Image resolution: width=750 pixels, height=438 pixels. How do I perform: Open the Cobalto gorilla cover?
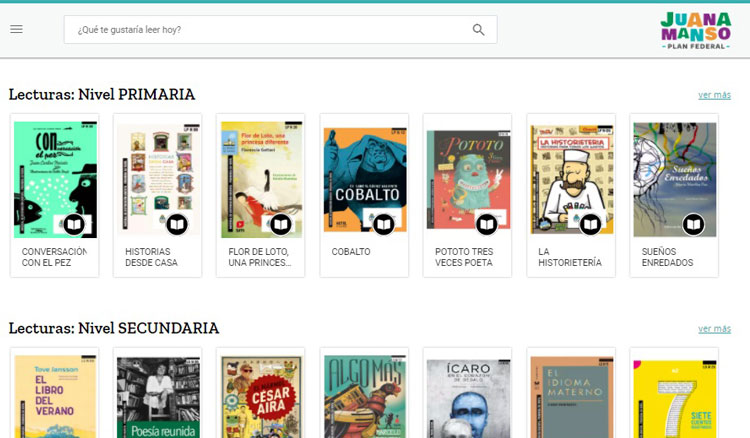coord(365,179)
